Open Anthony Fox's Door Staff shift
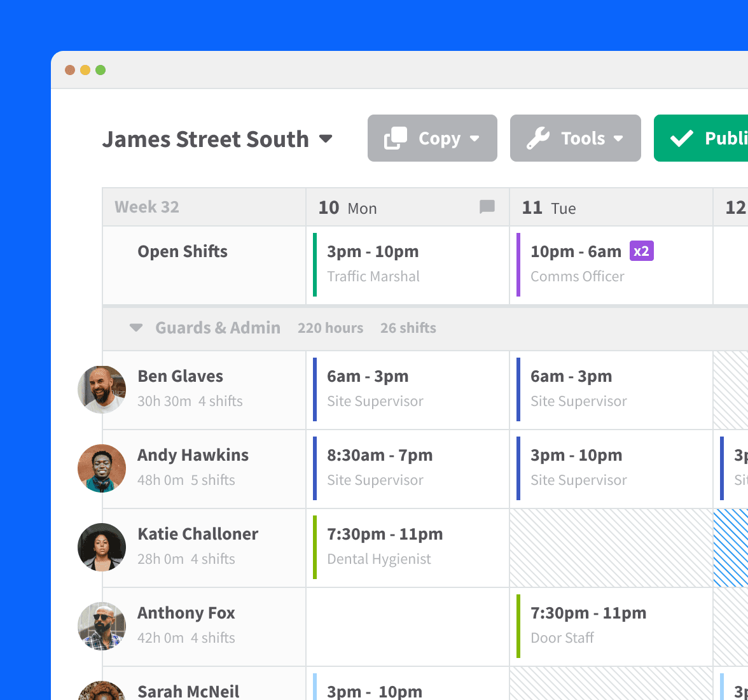This screenshot has width=748, height=700. tap(611, 626)
